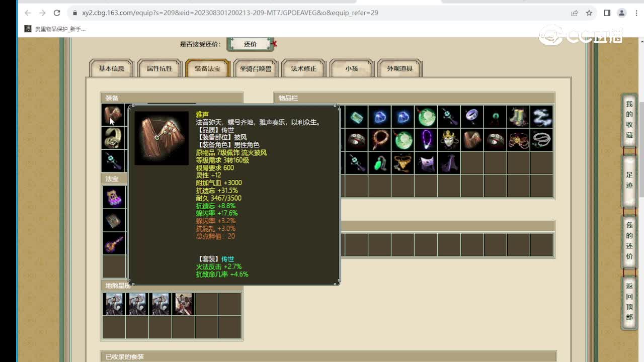The height and width of the screenshot is (362, 644).
Task: Switch to the 属性抗性 tab
Action: [x=159, y=68]
